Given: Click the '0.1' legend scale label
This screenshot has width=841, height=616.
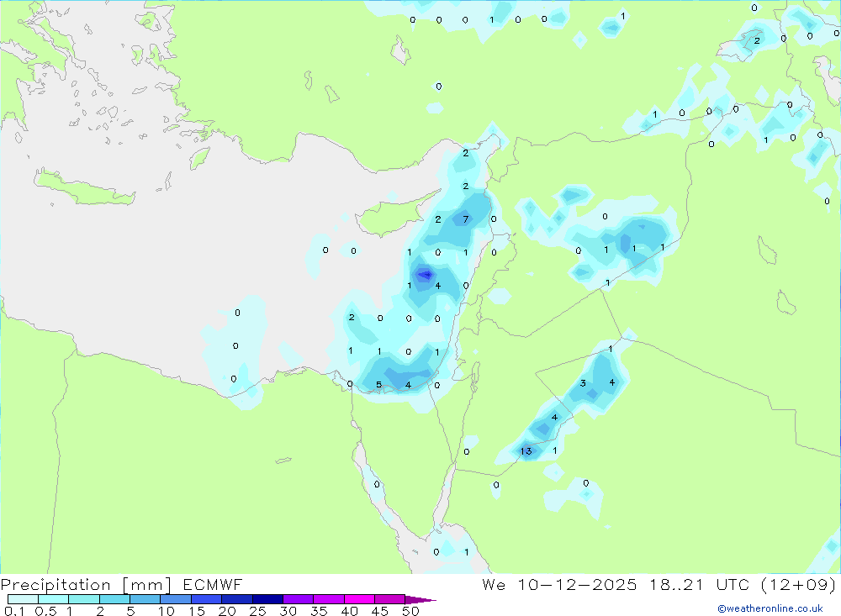Looking at the screenshot, I should (x=14, y=611).
